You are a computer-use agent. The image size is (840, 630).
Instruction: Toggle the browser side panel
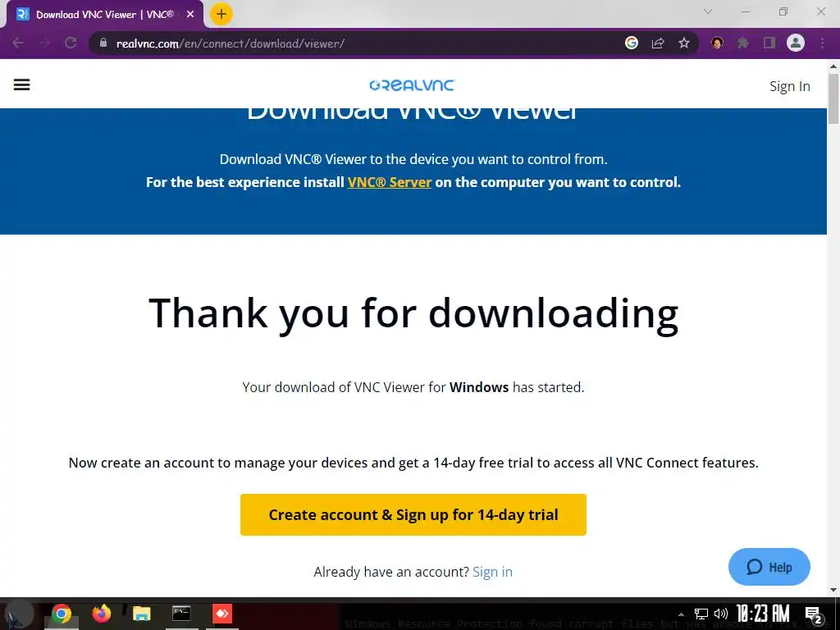[x=769, y=43]
